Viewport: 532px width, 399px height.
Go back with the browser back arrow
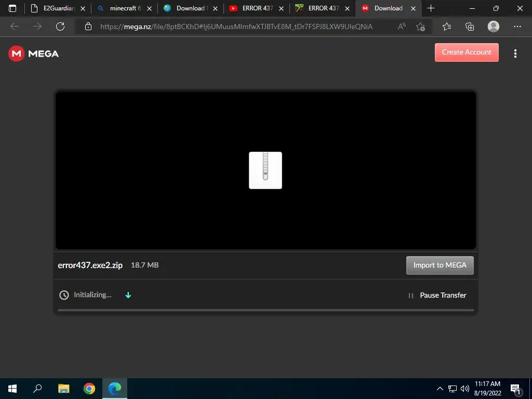pos(14,26)
